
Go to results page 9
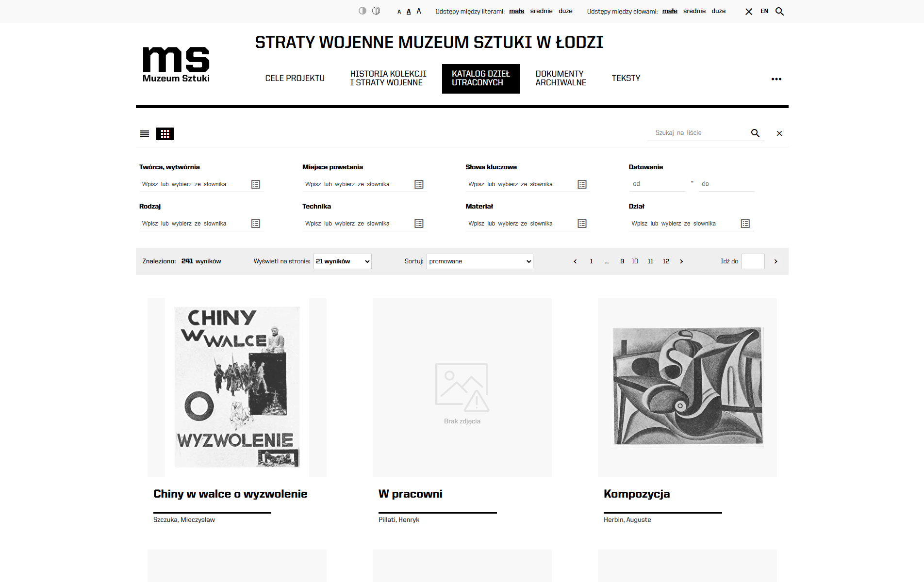pos(622,261)
